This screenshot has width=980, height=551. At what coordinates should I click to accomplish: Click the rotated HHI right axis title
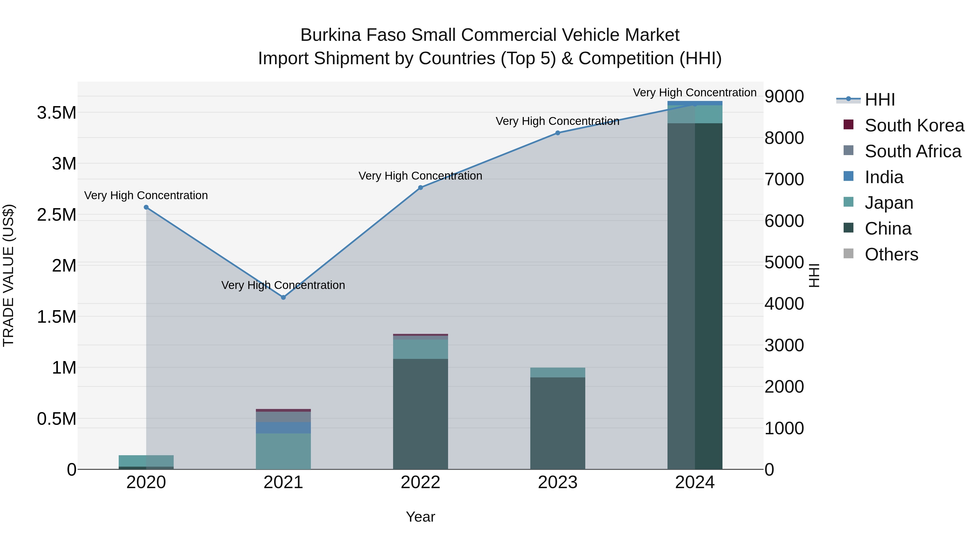pos(814,275)
